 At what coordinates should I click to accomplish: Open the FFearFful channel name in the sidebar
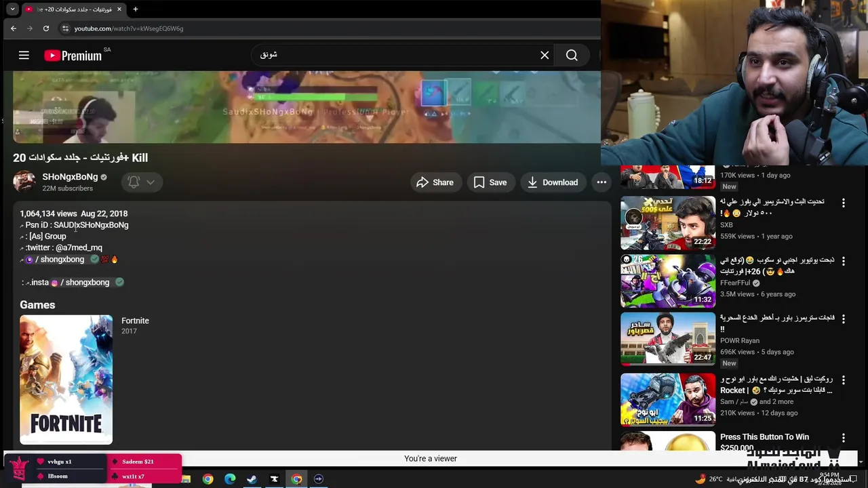(735, 283)
